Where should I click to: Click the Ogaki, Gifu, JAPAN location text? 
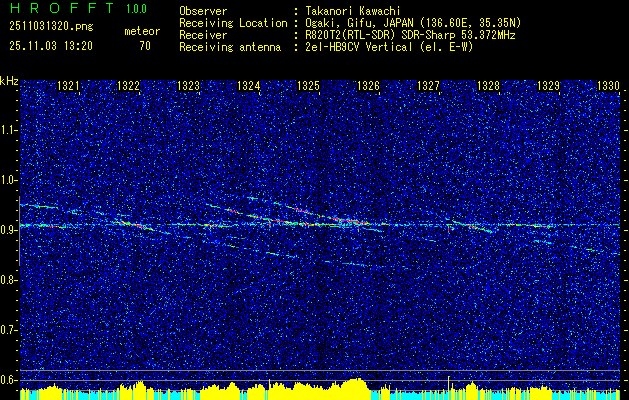click(412, 23)
